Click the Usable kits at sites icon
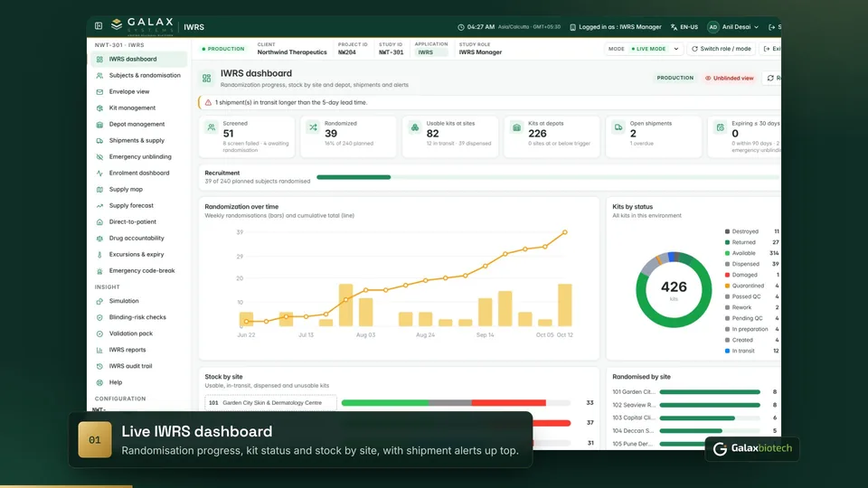This screenshot has width=868, height=488. [415, 127]
